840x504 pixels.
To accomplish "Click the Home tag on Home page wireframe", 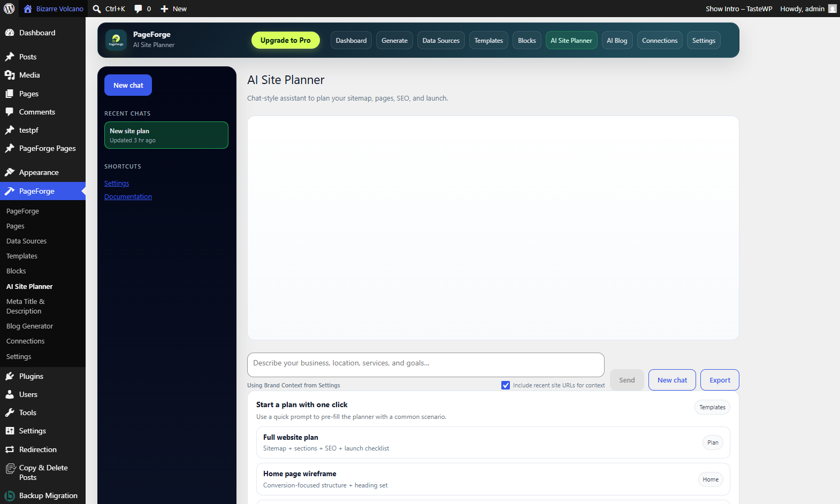I will pyautogui.click(x=711, y=479).
